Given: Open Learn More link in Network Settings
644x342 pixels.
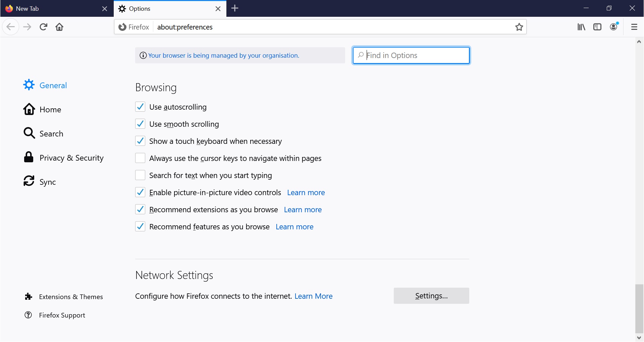Looking at the screenshot, I should tap(314, 296).
